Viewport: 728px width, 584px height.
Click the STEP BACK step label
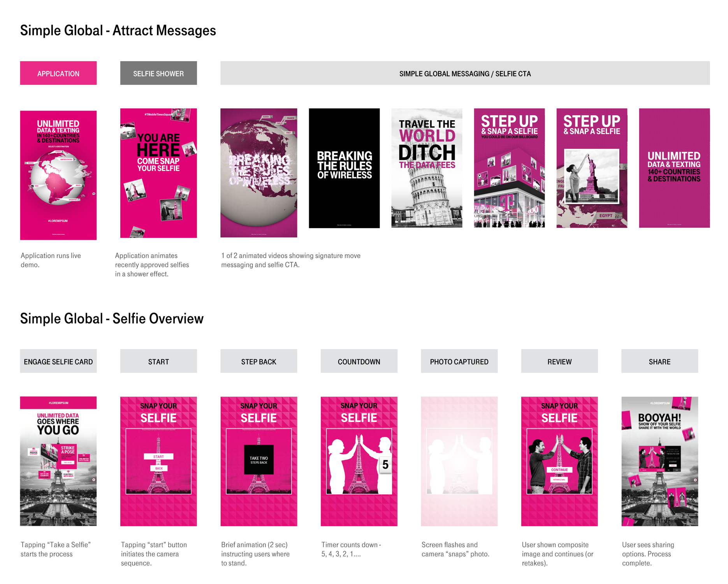pos(258,361)
